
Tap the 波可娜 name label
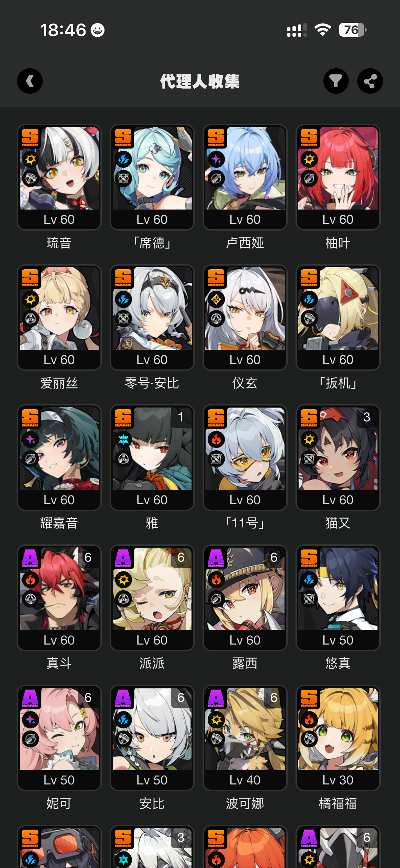245,803
